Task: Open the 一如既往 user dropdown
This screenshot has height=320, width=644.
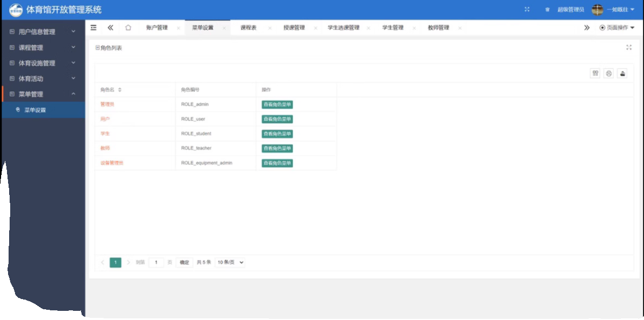Action: [x=620, y=10]
